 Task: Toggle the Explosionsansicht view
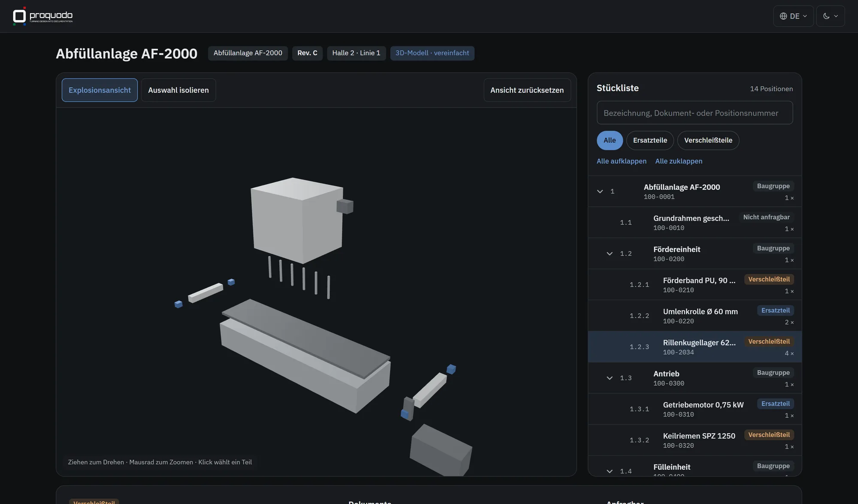[100, 90]
